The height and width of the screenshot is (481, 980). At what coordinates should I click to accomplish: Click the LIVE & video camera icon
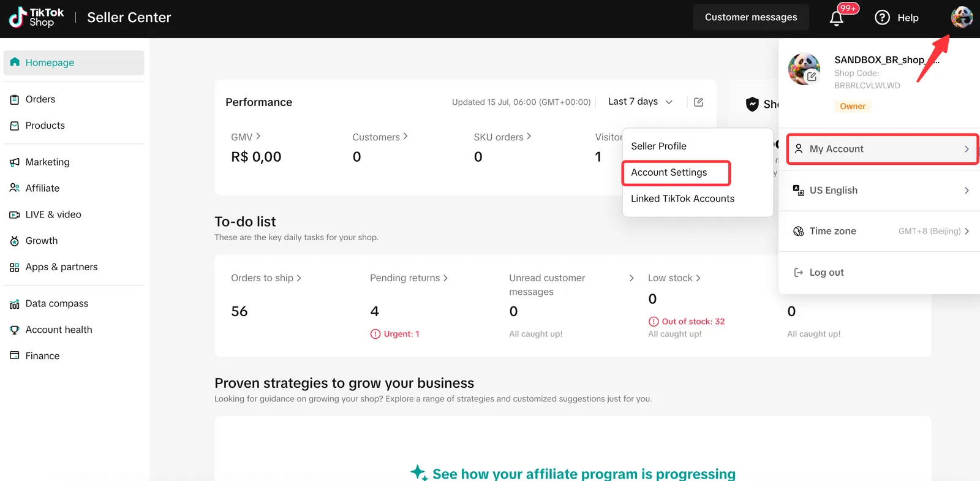15,214
